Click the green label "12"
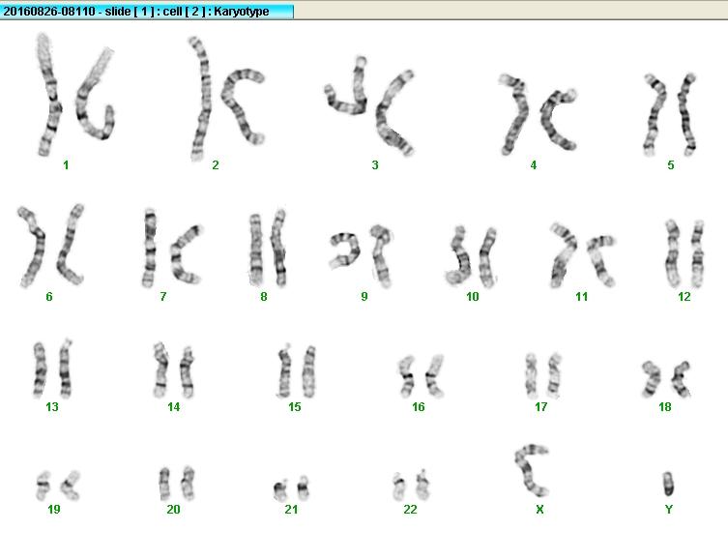 [684, 296]
